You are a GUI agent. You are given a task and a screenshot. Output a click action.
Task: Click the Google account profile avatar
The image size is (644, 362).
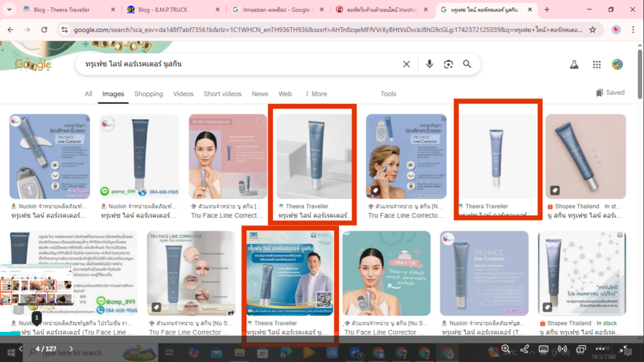618,63
